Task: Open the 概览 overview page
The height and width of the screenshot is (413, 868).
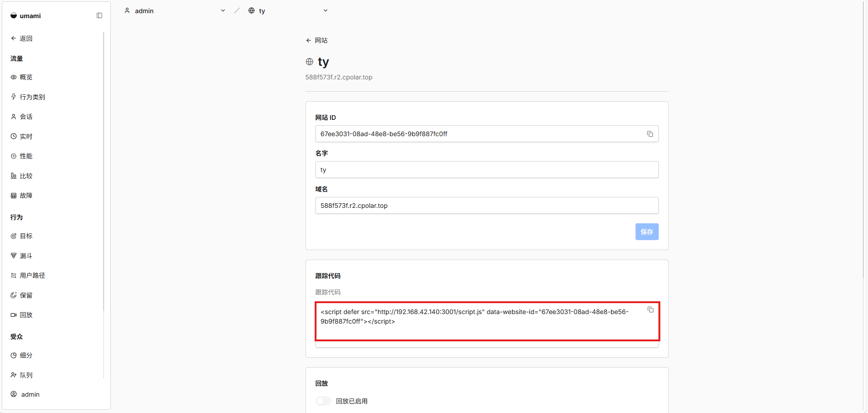Action: 22,77
